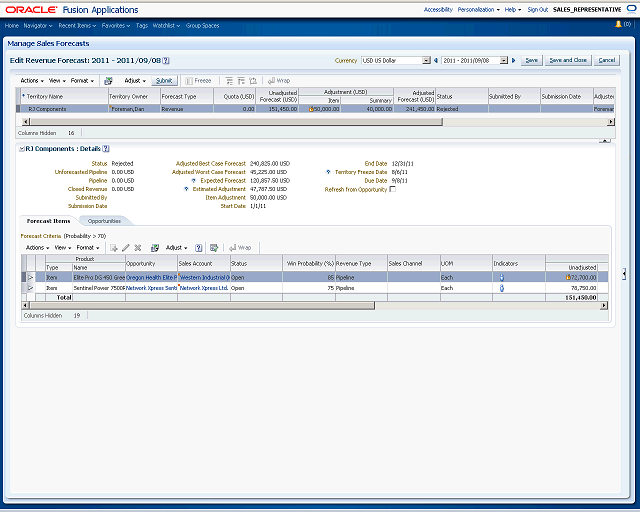The height and width of the screenshot is (512, 640).
Task: Click lock icon beside 72,700.00 value
Action: pyautogui.click(x=568, y=278)
